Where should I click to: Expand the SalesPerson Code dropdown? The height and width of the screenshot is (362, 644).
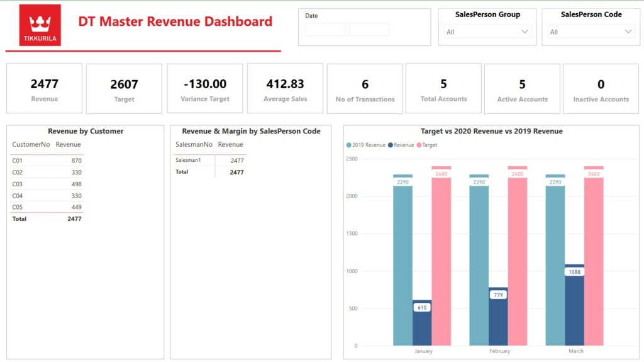point(591,32)
